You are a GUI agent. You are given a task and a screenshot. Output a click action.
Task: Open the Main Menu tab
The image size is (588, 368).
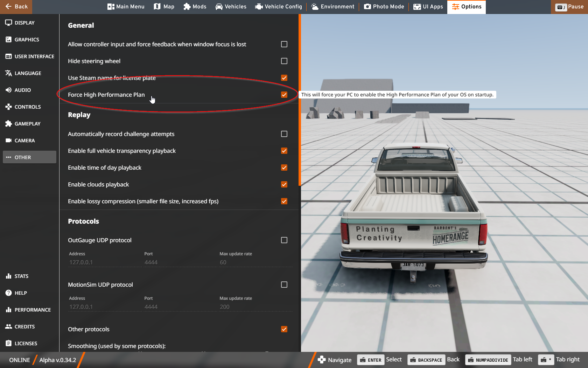pos(126,7)
